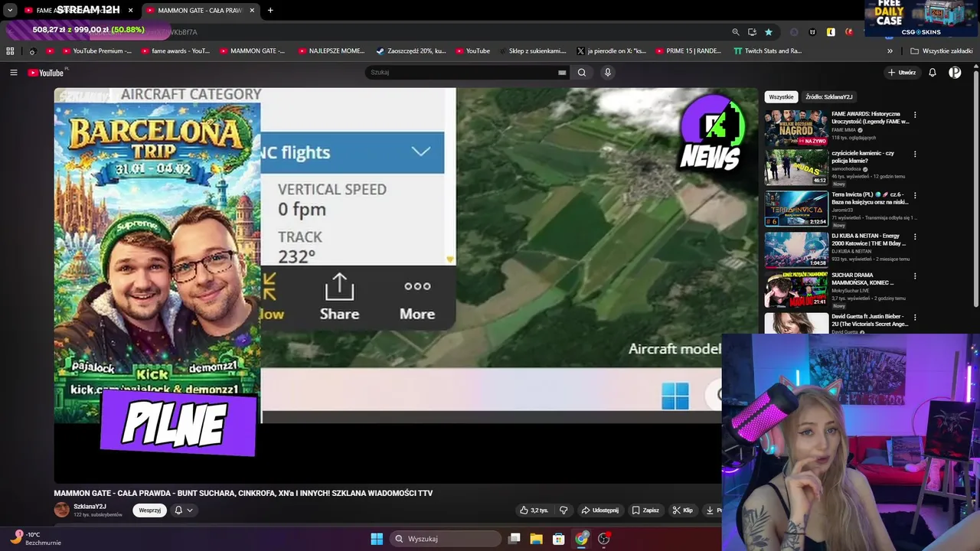Open the -10°C weather widget

[35, 538]
